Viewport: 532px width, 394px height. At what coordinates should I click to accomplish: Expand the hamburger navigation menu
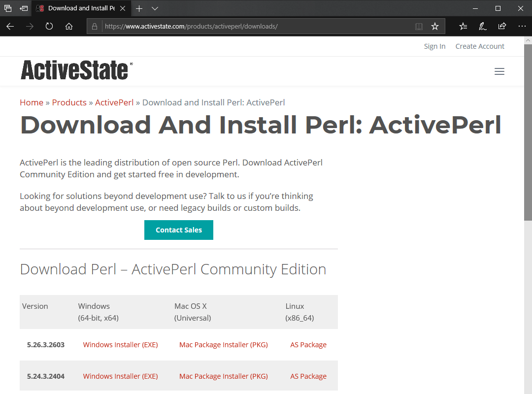coord(499,71)
